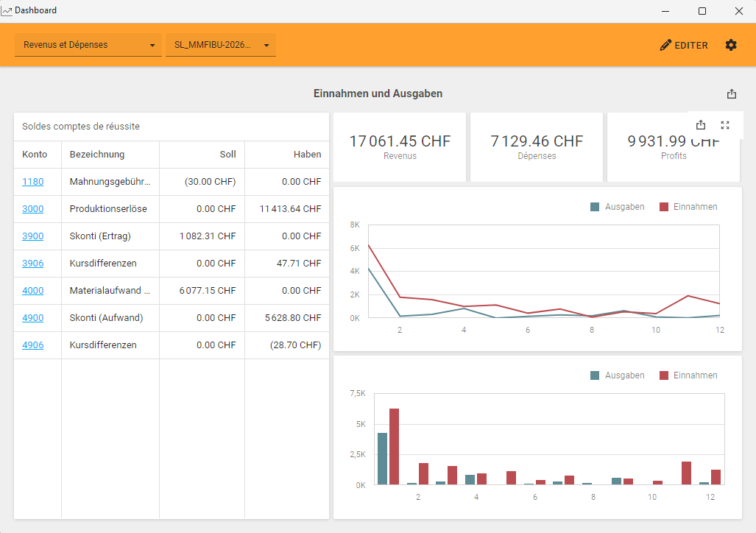The image size is (756, 533).
Task: Open account 4906 link
Action: click(x=32, y=345)
